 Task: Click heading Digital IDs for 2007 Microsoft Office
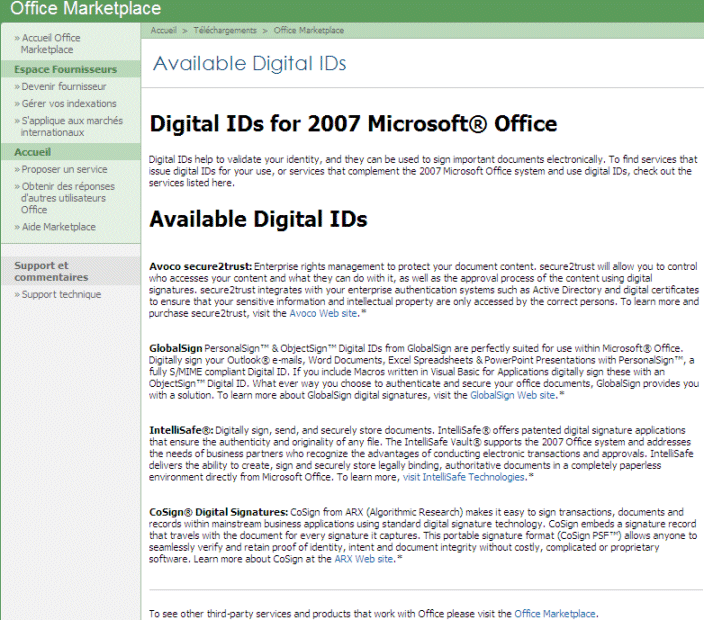tap(353, 123)
